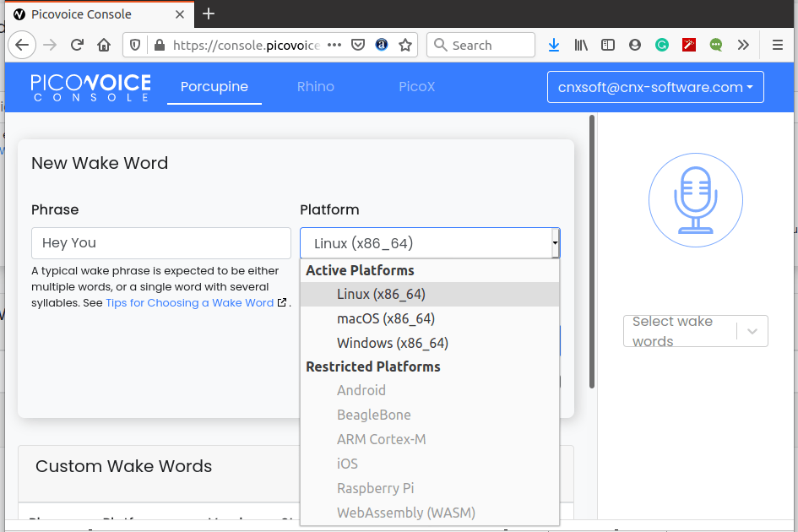Open the browser home page icon
The image size is (798, 532).
coord(104,46)
